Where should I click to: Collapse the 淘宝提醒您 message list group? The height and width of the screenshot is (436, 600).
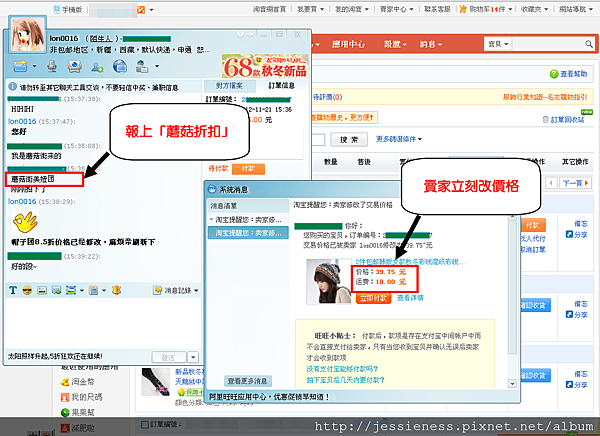point(211,220)
